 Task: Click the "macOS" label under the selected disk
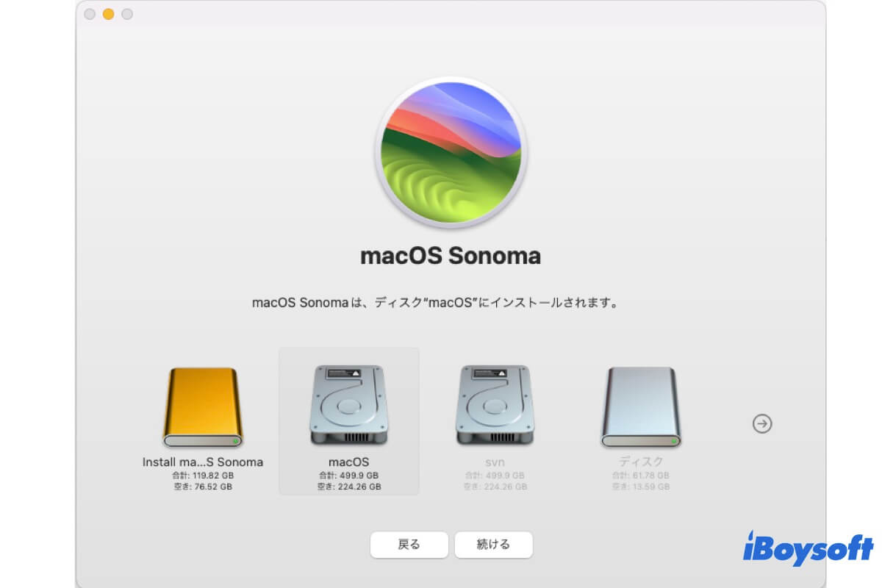point(349,462)
